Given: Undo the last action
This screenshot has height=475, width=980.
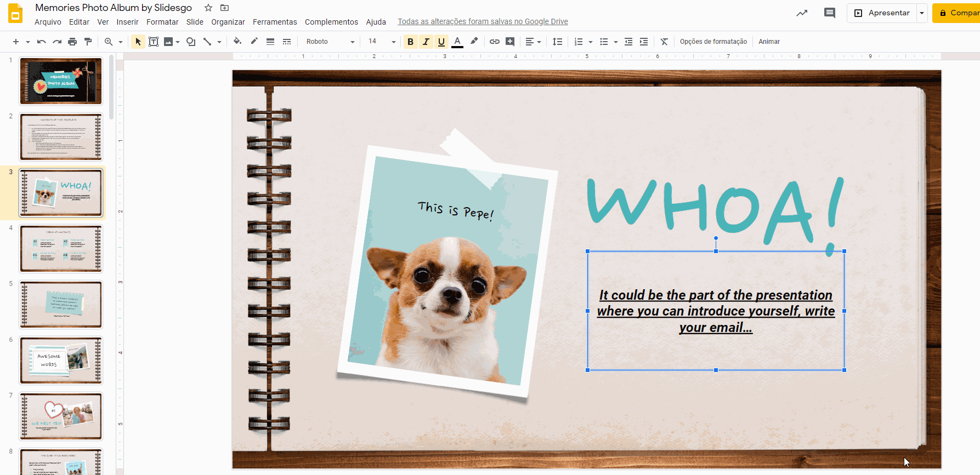Looking at the screenshot, I should [41, 42].
